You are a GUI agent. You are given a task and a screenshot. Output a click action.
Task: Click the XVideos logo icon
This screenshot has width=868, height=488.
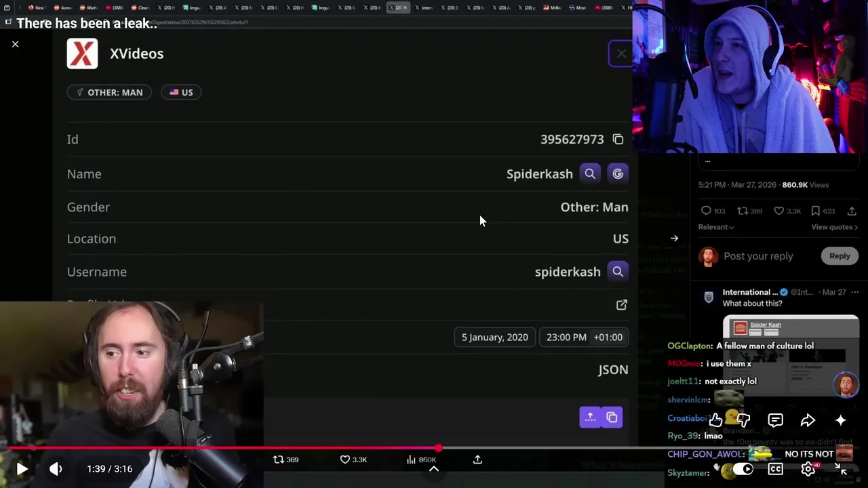82,54
